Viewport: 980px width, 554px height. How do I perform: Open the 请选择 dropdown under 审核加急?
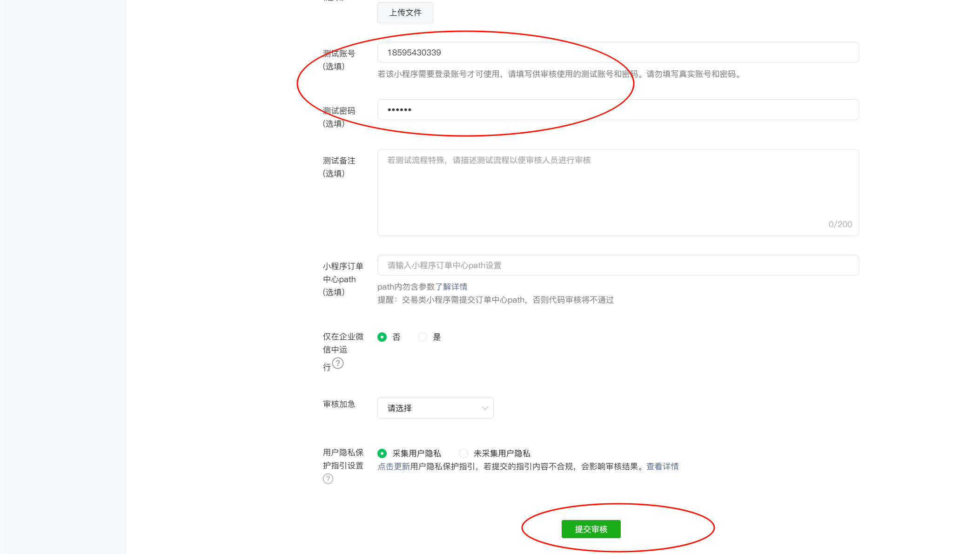click(435, 408)
